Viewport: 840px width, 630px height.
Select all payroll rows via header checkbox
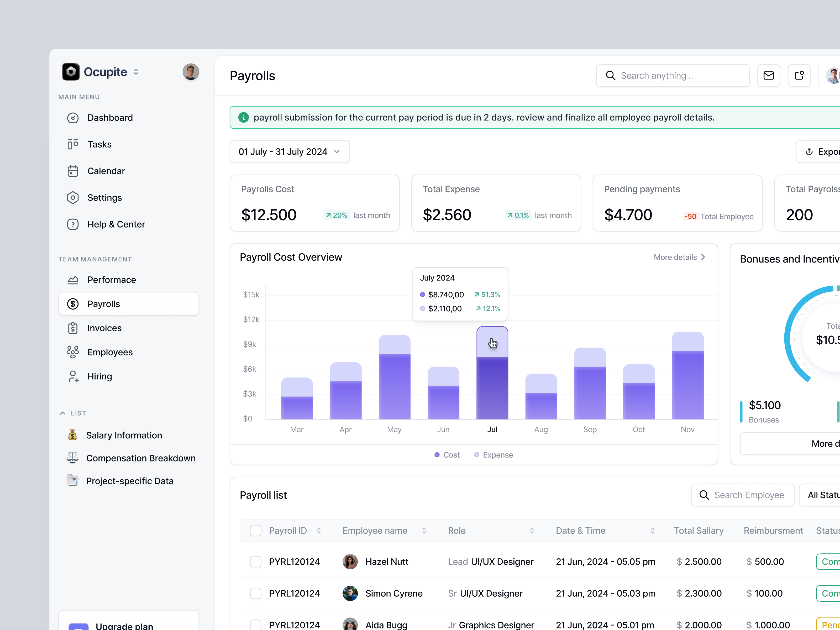point(256,530)
